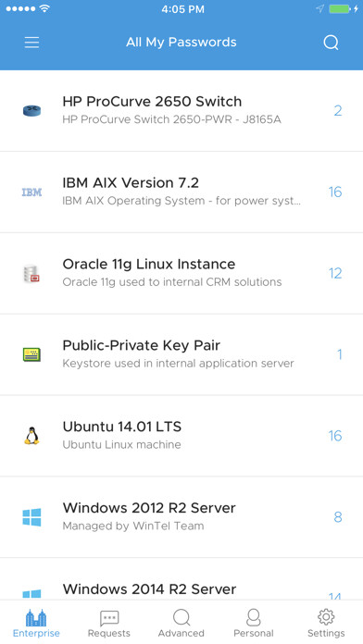Viewport: 363px width, 644px height.
Task: Tap 'Managed by WinTel Team' description
Action: [133, 526]
